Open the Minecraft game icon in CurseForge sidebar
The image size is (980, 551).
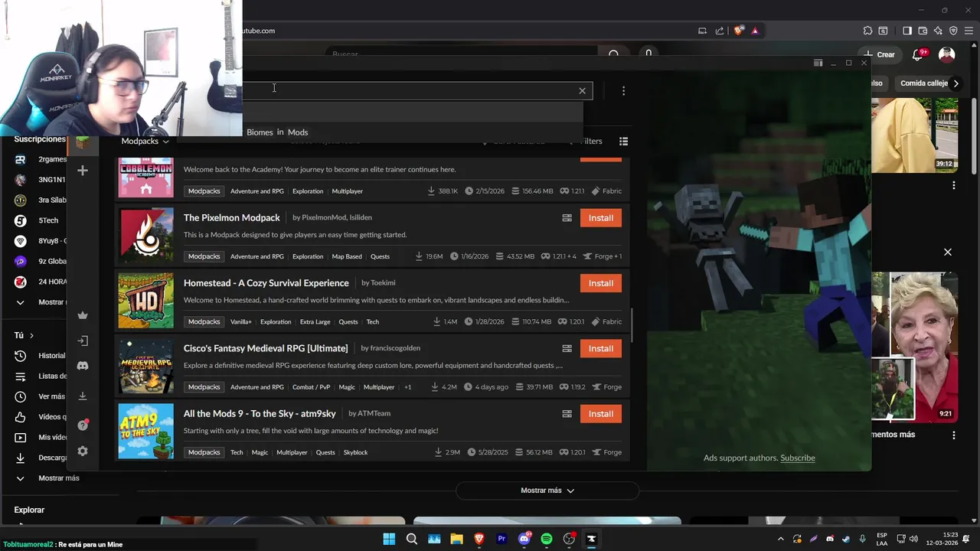(83, 143)
